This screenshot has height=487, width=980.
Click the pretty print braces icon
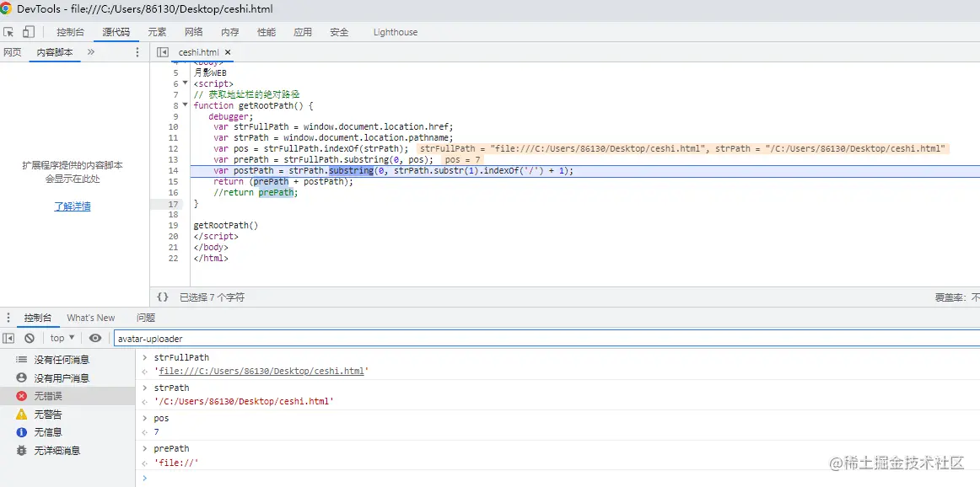[x=163, y=297]
